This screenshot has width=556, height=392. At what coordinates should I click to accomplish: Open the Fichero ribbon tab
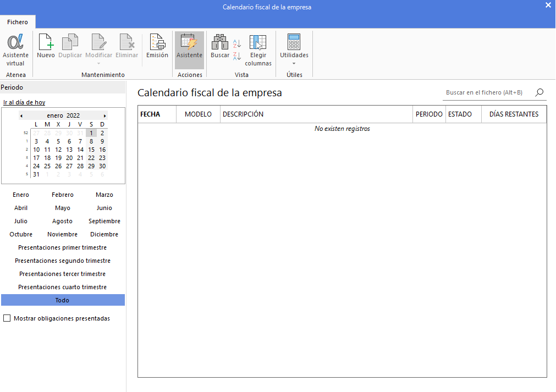[18, 22]
